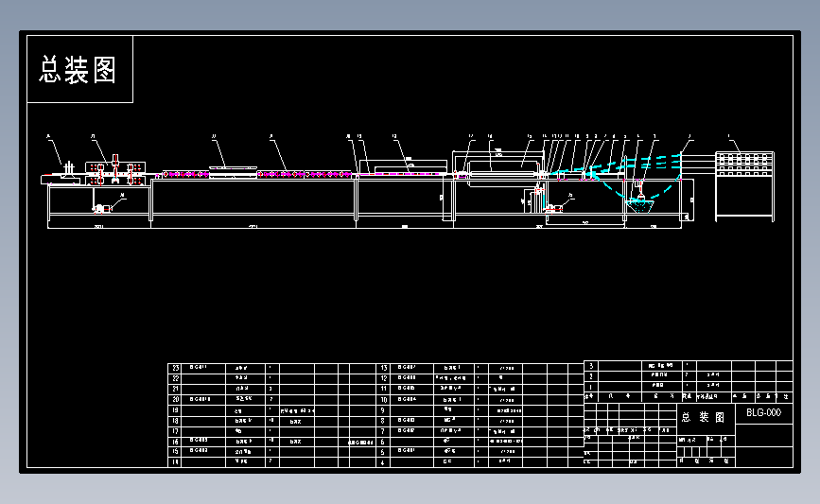Select parts list row number 23
Image resolution: width=820 pixels, height=504 pixels.
pyautogui.click(x=273, y=368)
